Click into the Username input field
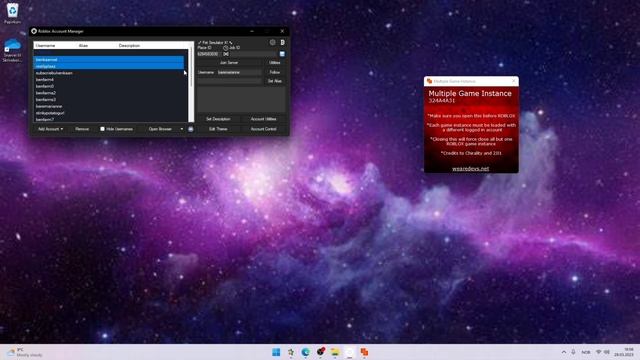This screenshot has width=640, height=360. [x=239, y=72]
